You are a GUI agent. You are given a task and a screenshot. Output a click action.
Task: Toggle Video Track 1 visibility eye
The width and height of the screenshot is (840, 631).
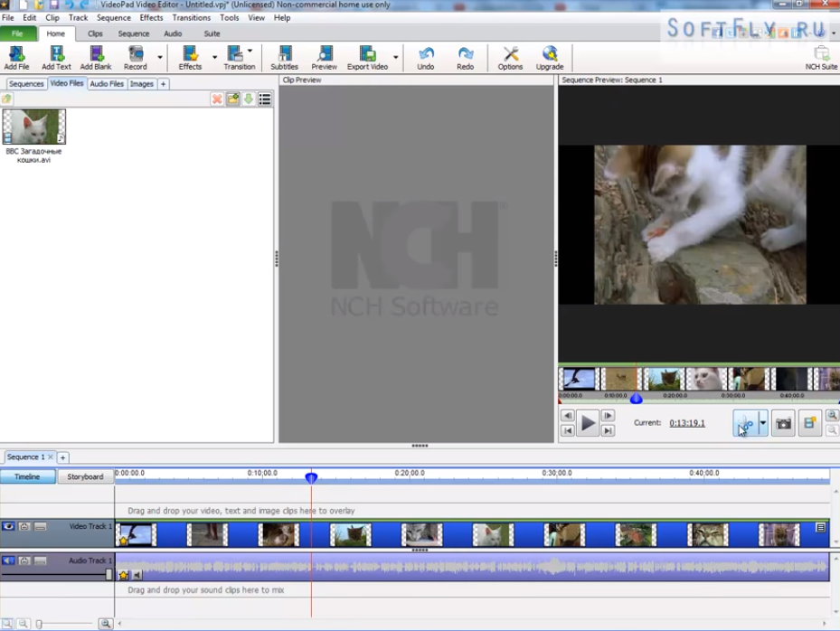[8, 526]
